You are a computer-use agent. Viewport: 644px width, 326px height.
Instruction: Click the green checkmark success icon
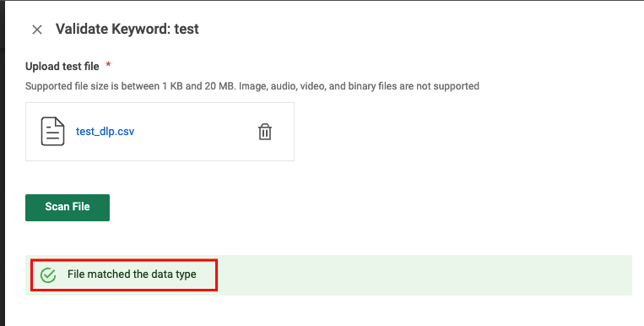pyautogui.click(x=48, y=275)
